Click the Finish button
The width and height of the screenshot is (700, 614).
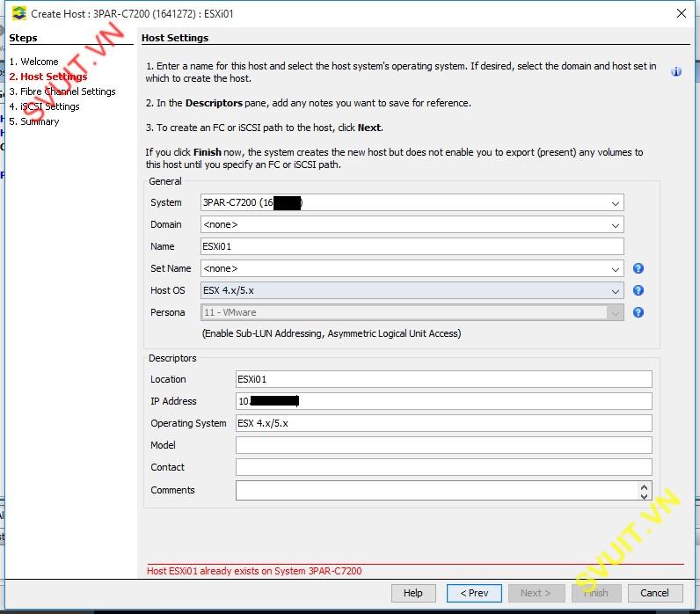coord(596,593)
